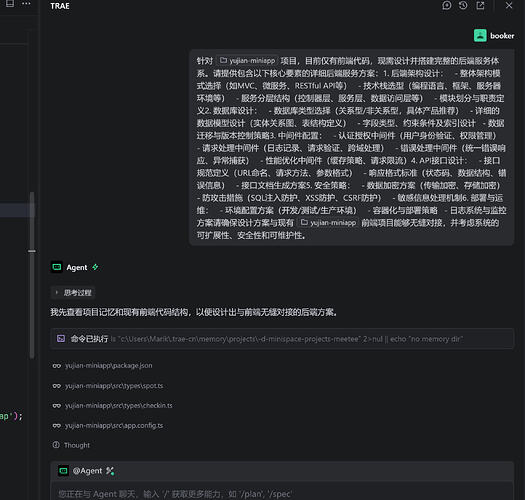Focus the Agent chat input field

[x=282, y=494]
